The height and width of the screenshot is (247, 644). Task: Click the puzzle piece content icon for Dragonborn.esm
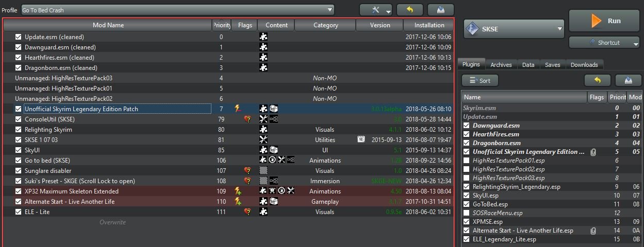pyautogui.click(x=263, y=67)
